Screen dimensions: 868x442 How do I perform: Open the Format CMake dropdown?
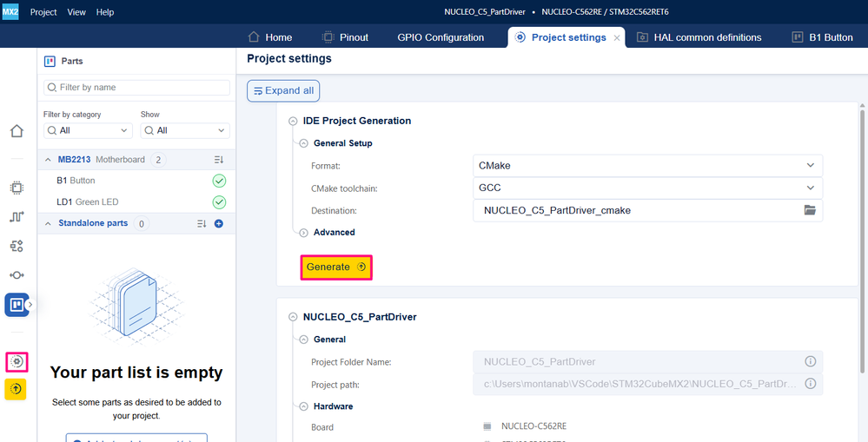click(647, 165)
